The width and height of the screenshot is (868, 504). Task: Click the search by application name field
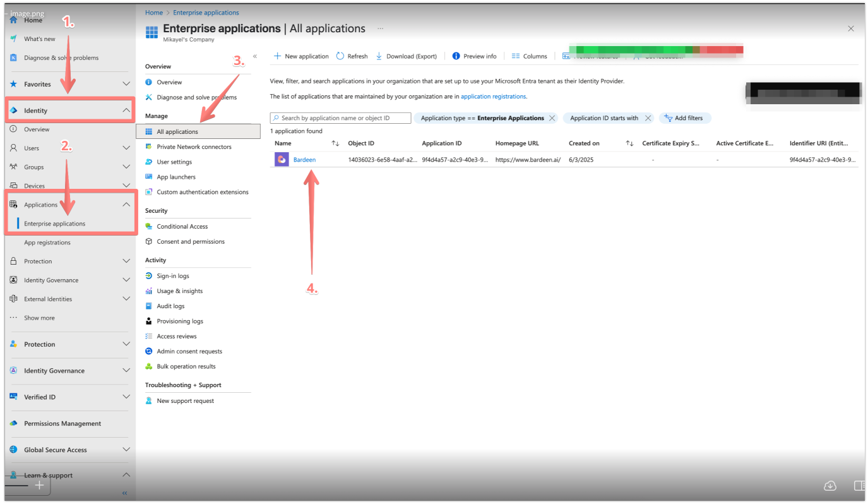pyautogui.click(x=341, y=118)
